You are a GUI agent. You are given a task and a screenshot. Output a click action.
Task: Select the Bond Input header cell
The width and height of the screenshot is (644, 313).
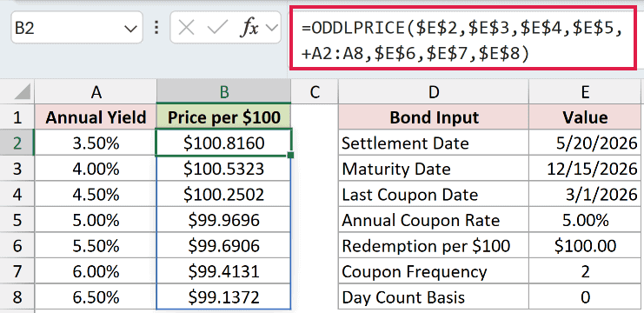[434, 117]
